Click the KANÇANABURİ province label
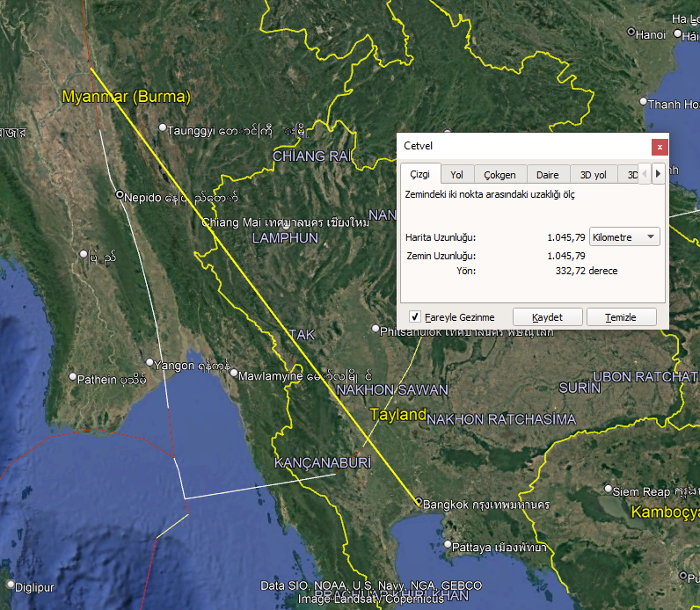The image size is (700, 610). tap(323, 462)
